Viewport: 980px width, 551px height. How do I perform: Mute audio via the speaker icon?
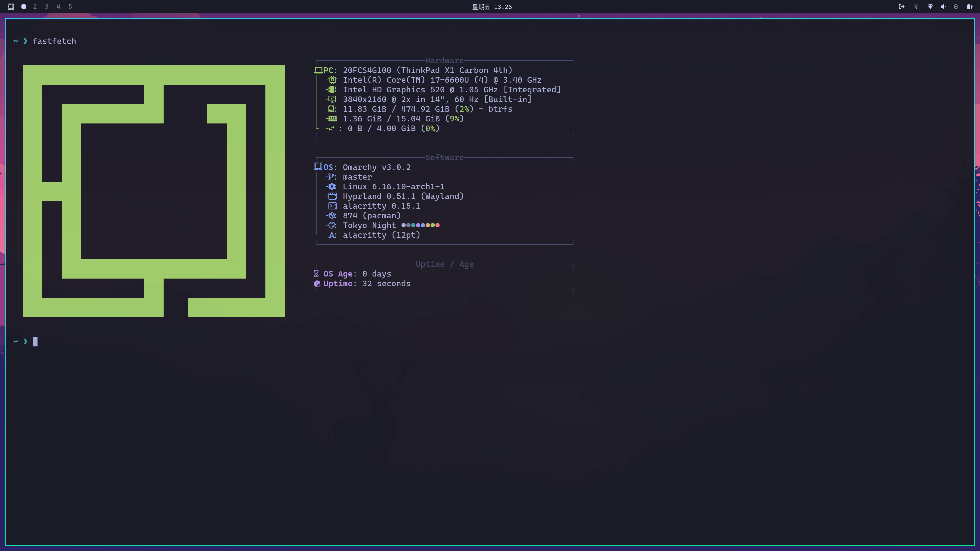[943, 6]
